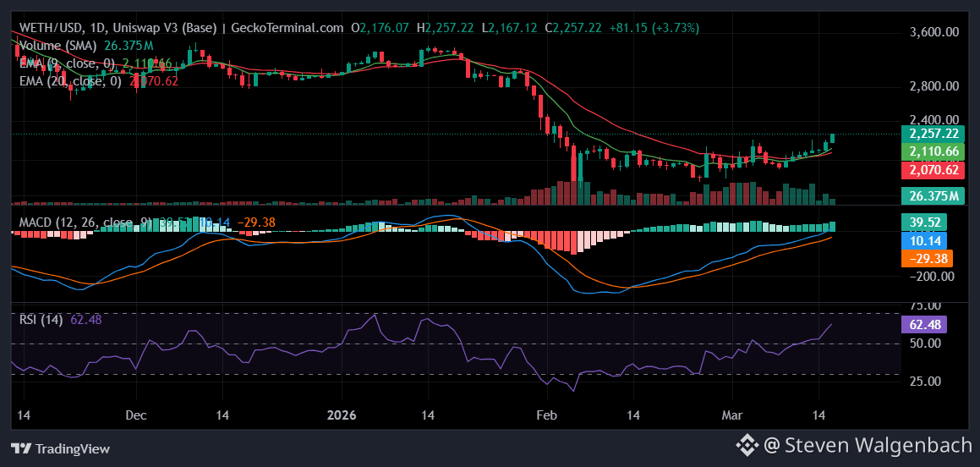980x467 pixels.
Task: Select the Volume (SMA) indicator legend
Action: [x=58, y=46]
